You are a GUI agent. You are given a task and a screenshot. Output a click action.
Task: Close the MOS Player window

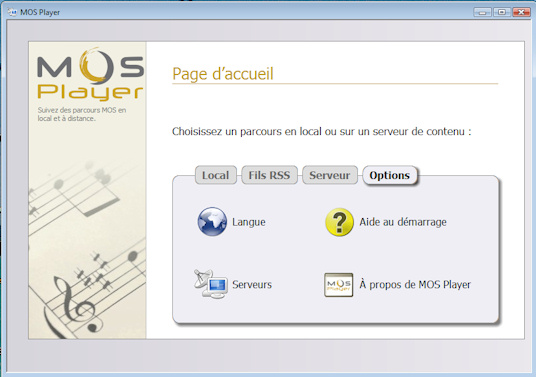(521, 12)
